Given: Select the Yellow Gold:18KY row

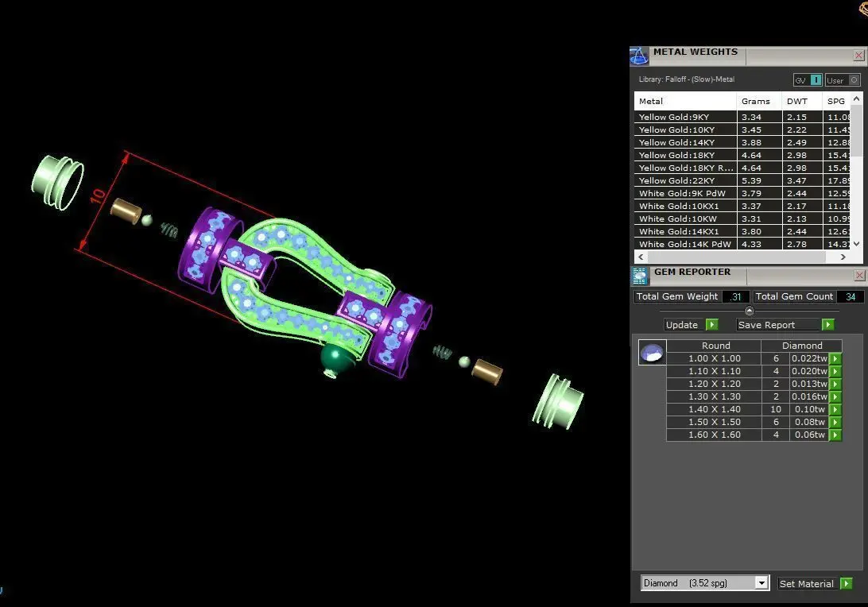Looking at the screenshot, I should tap(742, 155).
